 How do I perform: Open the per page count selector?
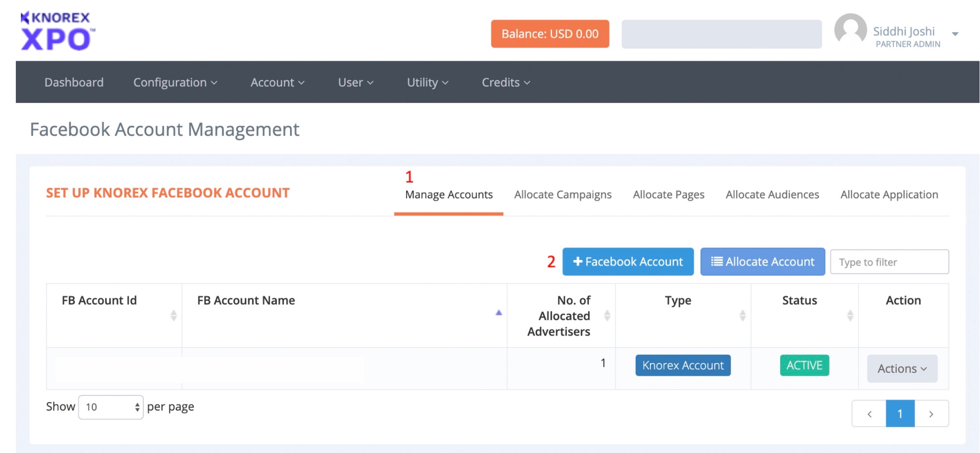pos(111,407)
